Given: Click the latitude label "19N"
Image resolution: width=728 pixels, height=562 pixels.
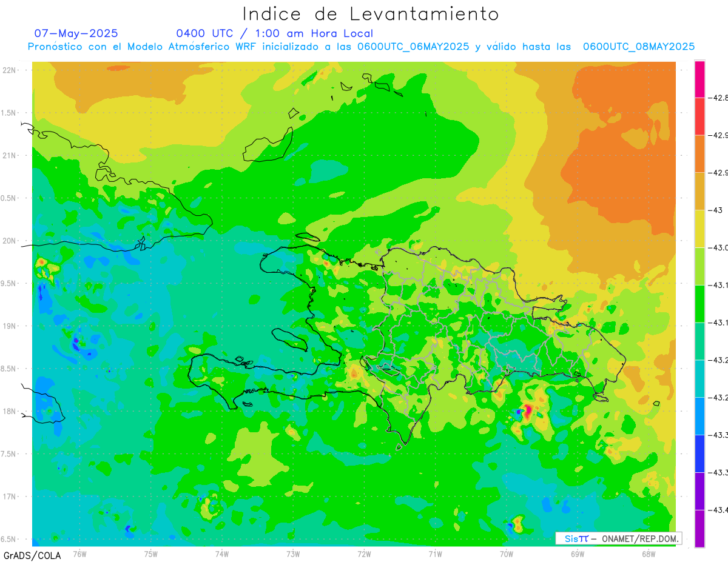Looking at the screenshot, I should pyautogui.click(x=9, y=326).
